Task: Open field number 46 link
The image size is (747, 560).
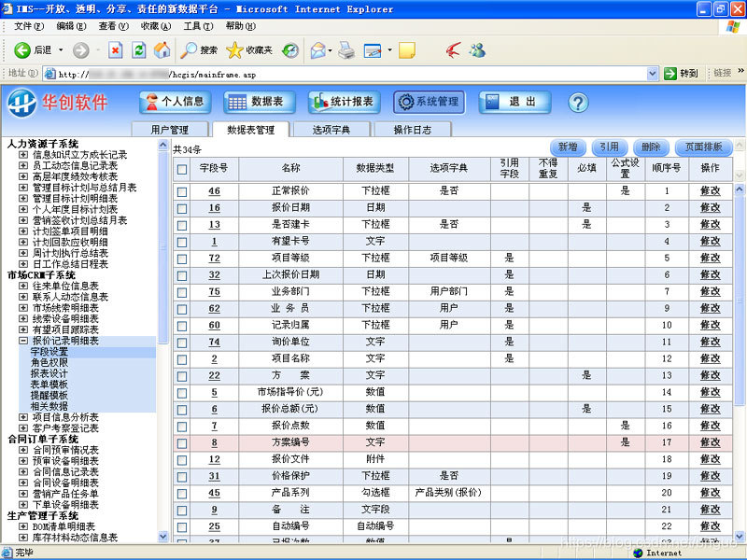Action: tap(215, 191)
